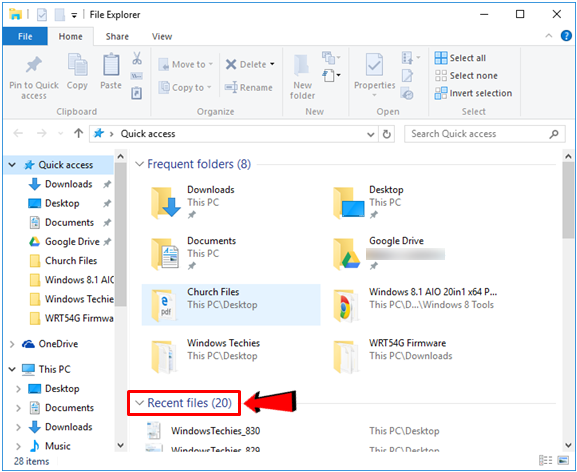Image resolution: width=577 pixels, height=472 pixels.
Task: Open the Delete dropdown arrow
Action: pyautogui.click(x=272, y=64)
